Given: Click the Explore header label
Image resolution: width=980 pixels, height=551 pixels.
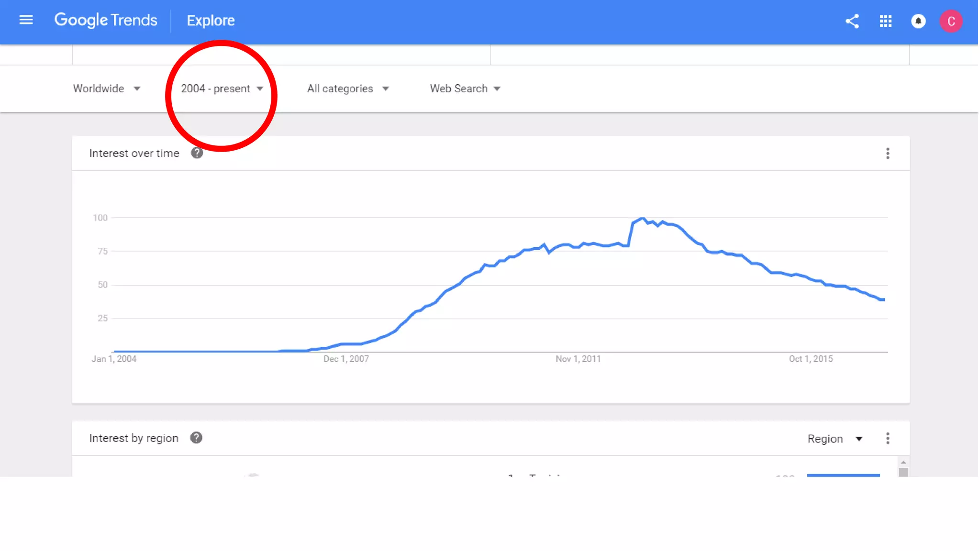Looking at the screenshot, I should [x=211, y=21].
